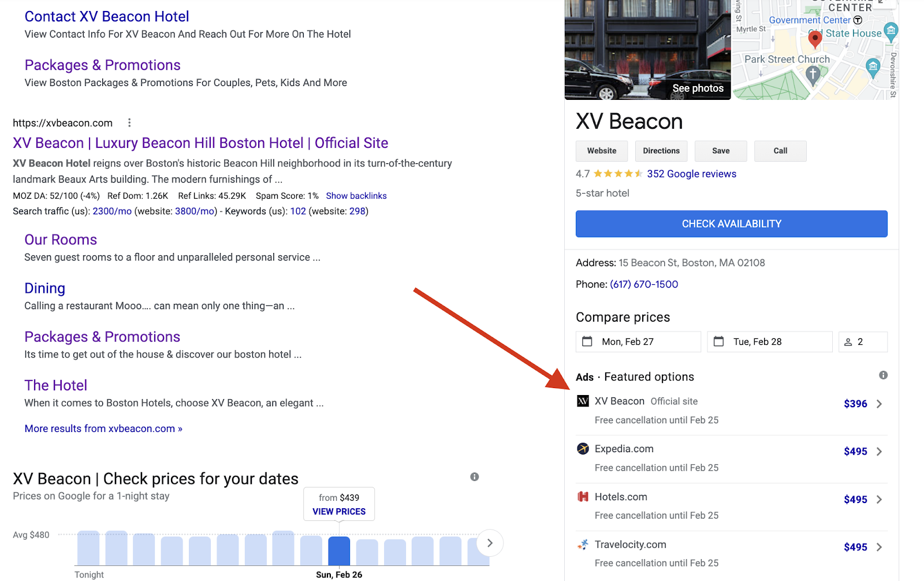Click the red hotel pin on map
The height and width of the screenshot is (581, 924).
pyautogui.click(x=815, y=39)
